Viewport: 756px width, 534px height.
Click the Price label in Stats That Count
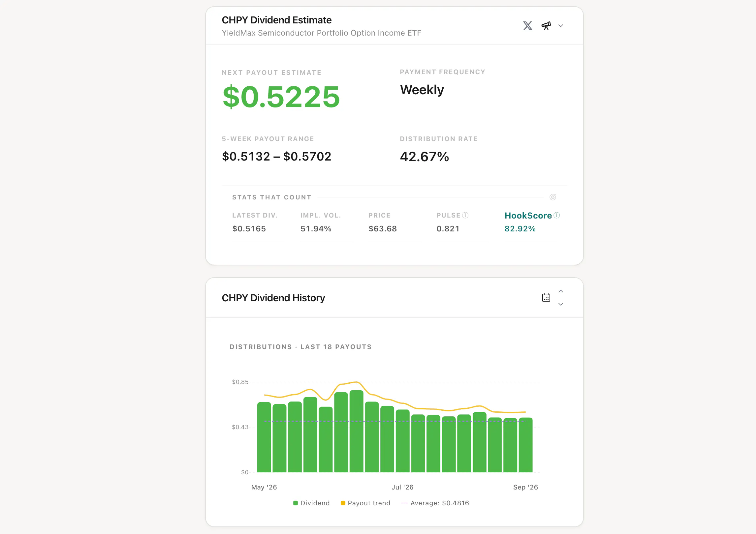coord(379,215)
